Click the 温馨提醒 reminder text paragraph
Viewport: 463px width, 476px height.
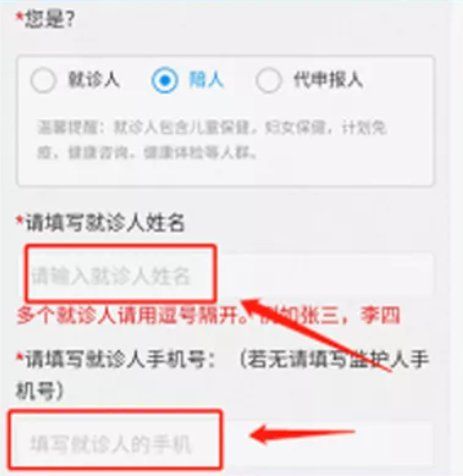click(212, 140)
